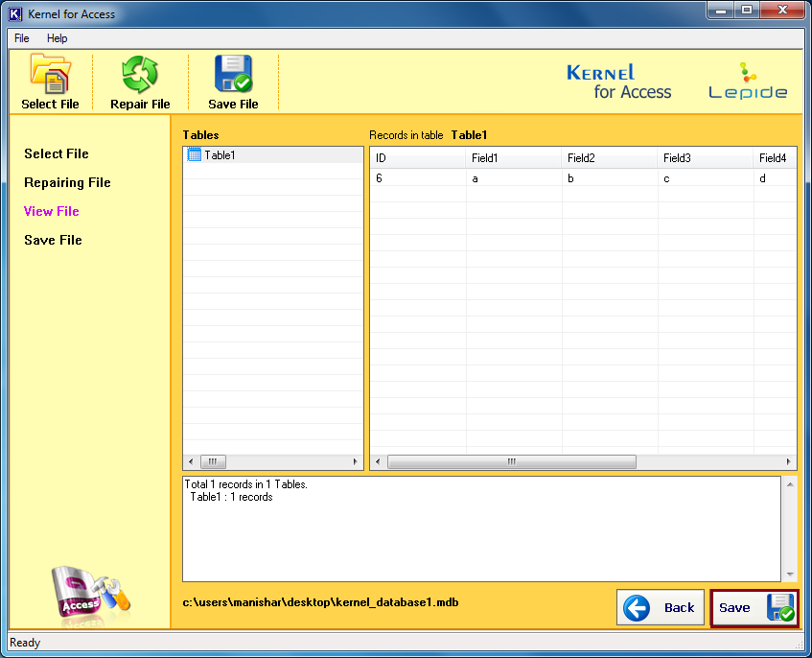Screen dimensions: 812x658
Task: Open the File menu
Action: pos(22,38)
